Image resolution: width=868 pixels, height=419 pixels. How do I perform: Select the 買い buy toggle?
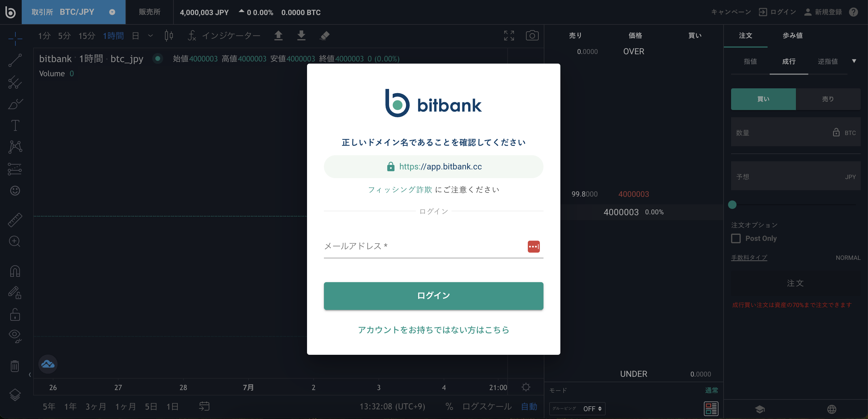(763, 99)
